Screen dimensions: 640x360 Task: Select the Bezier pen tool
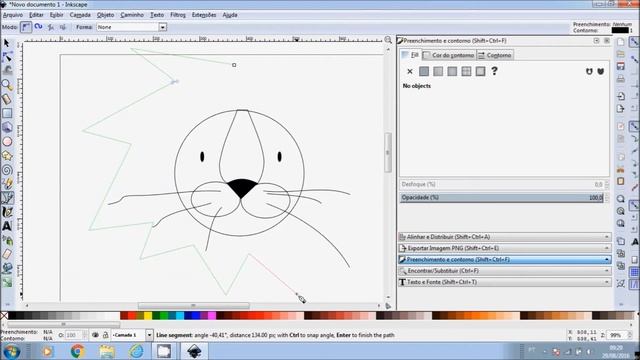(7, 198)
